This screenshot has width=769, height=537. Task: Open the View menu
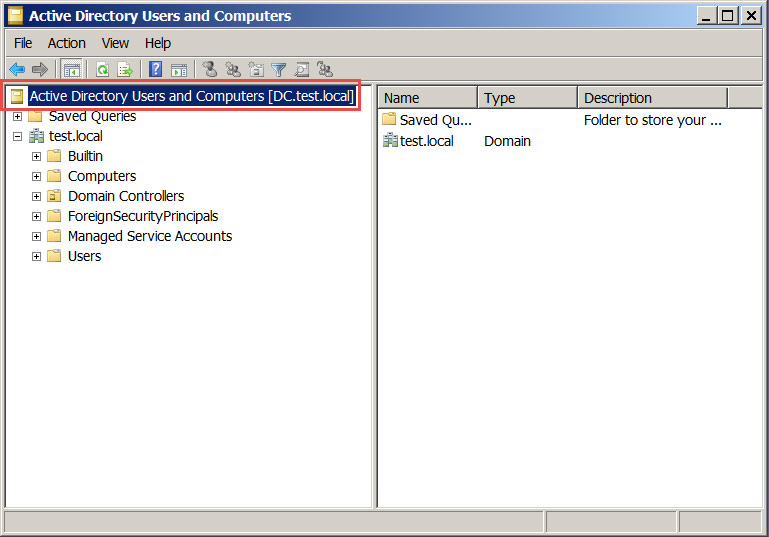click(115, 43)
